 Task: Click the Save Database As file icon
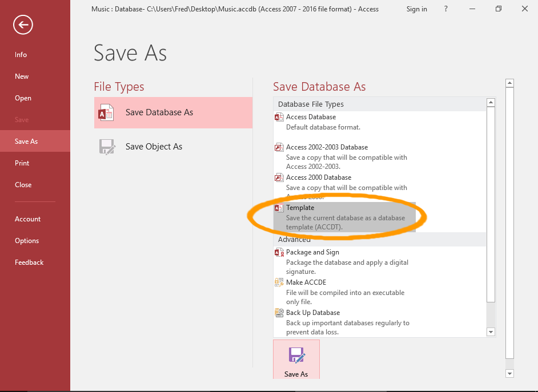[106, 113]
